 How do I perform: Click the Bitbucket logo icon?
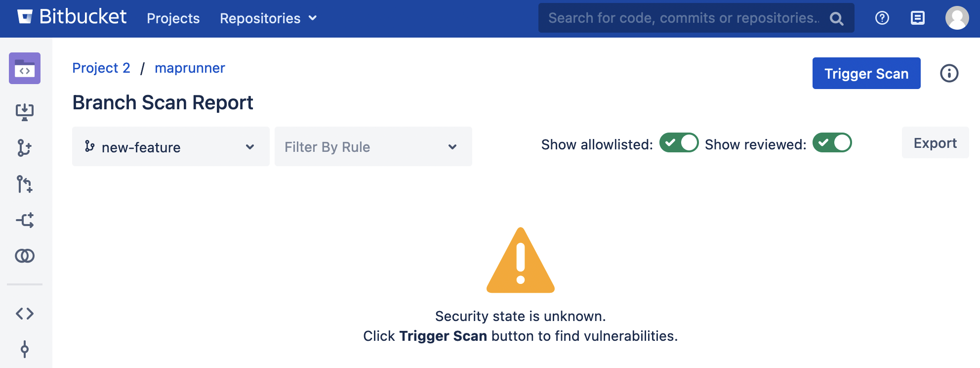25,17
